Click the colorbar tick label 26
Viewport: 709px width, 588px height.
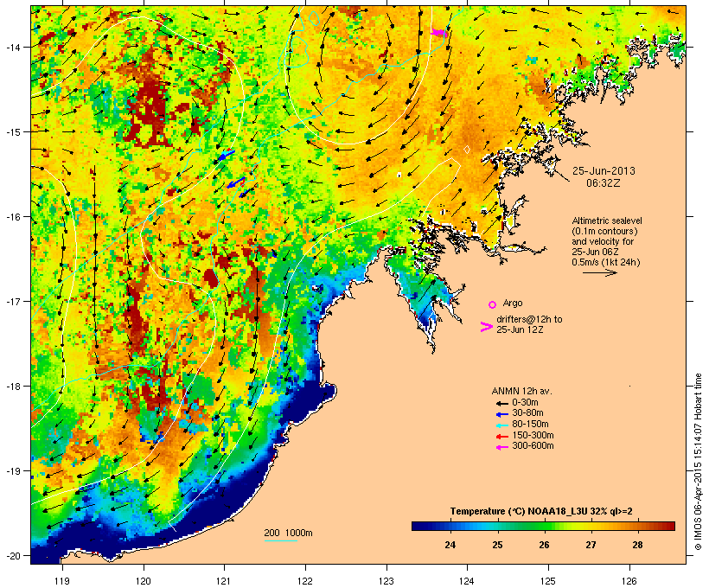pos(544,545)
